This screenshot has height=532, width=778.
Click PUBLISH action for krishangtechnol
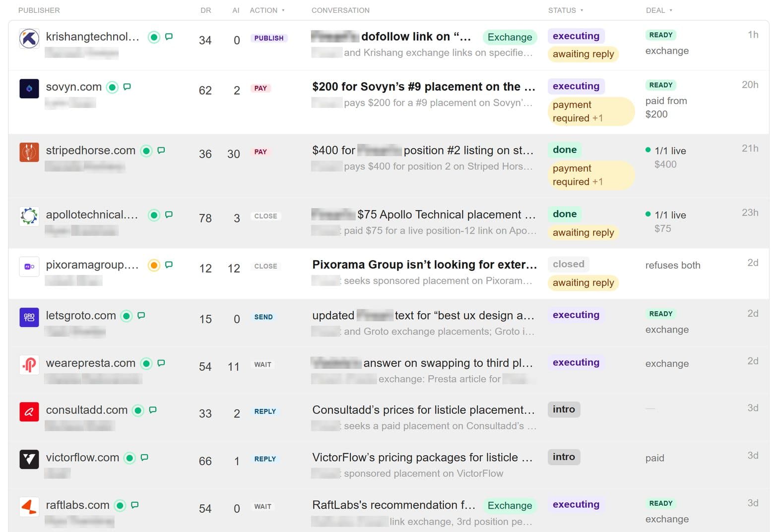tap(269, 38)
